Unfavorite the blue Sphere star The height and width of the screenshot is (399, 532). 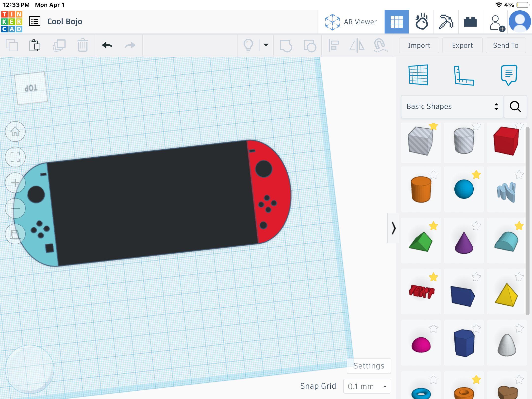(476, 175)
